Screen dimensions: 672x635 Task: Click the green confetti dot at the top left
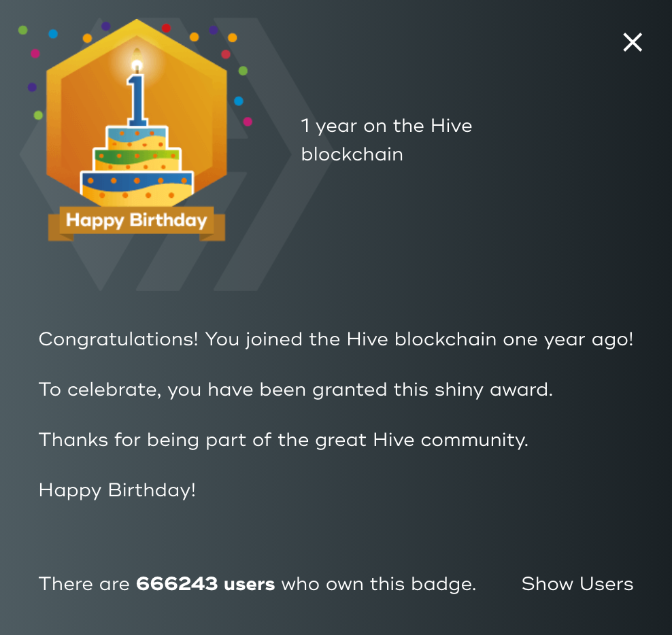click(23, 30)
